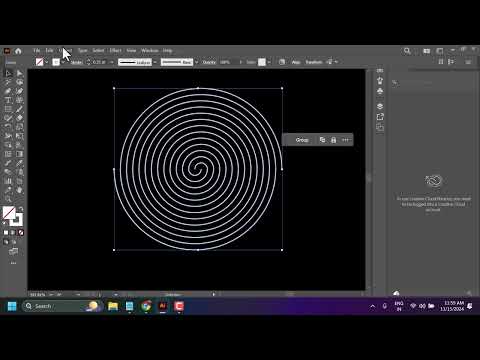Click the Align link in control bar
The image size is (480, 360).
point(296,62)
